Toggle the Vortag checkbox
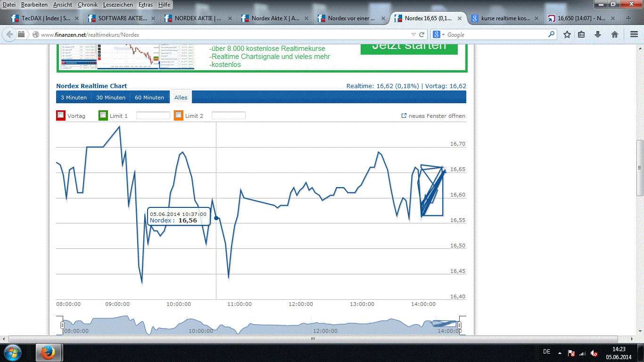This screenshot has height=362, width=644. pyautogui.click(x=60, y=115)
